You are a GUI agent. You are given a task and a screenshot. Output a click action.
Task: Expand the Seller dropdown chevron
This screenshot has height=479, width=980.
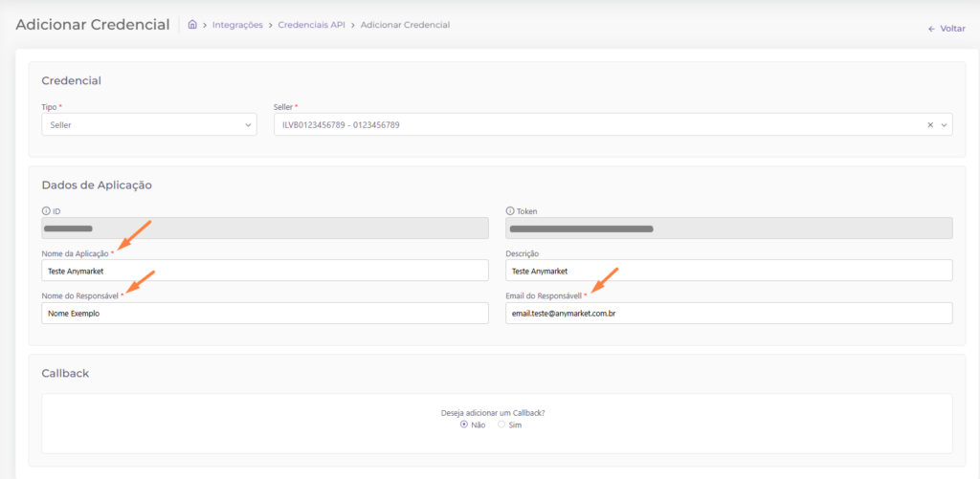tap(944, 124)
